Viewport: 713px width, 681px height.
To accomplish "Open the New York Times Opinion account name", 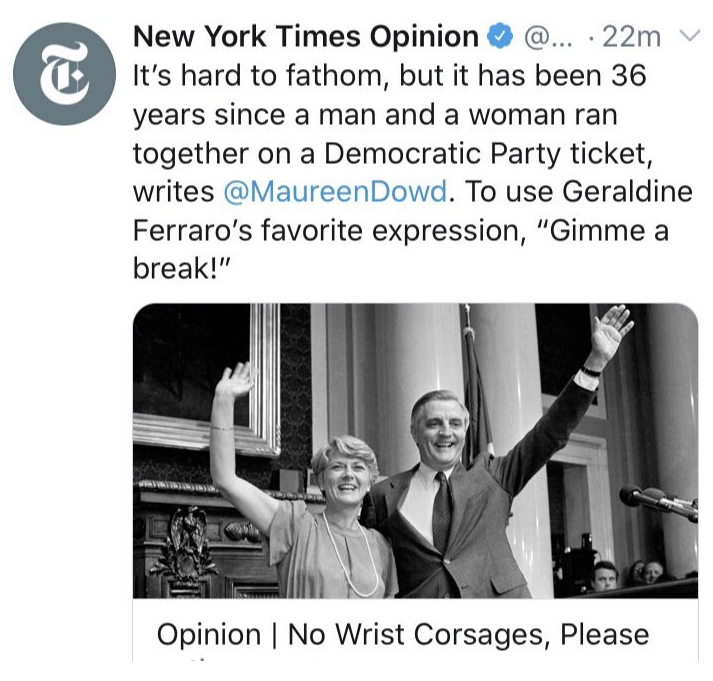I will (305, 38).
